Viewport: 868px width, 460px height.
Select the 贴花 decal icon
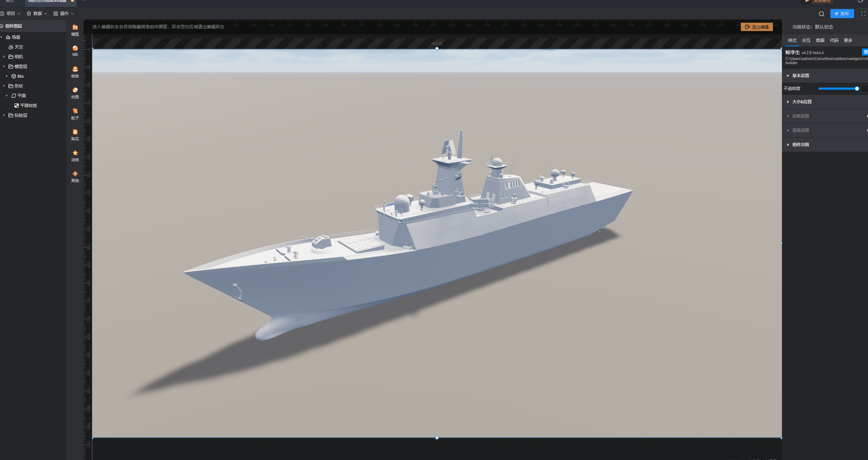click(x=75, y=134)
